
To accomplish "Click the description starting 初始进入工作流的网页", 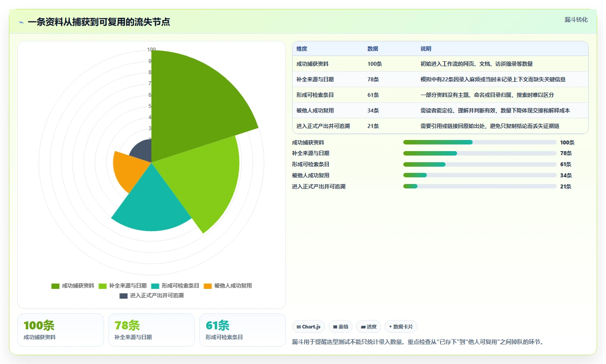I will [477, 64].
